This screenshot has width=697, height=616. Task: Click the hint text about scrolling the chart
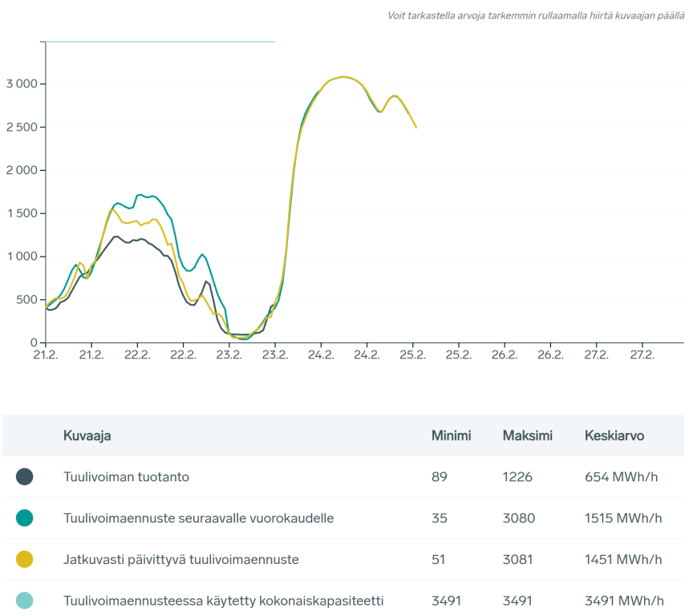pyautogui.click(x=536, y=15)
